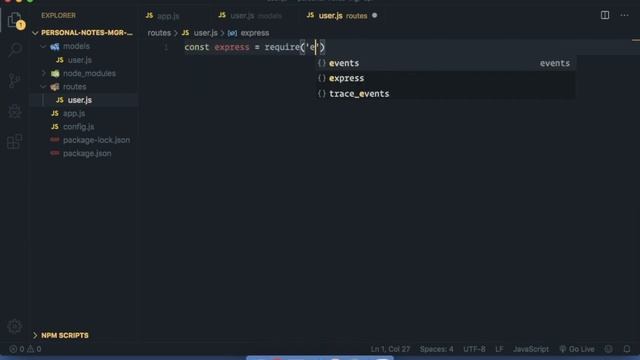The image size is (640, 360).
Task: Split the editor to the right
Action: [605, 16]
